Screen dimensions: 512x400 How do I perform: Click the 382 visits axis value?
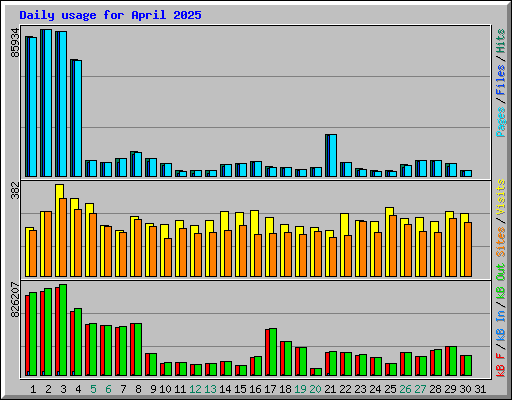(x=15, y=190)
